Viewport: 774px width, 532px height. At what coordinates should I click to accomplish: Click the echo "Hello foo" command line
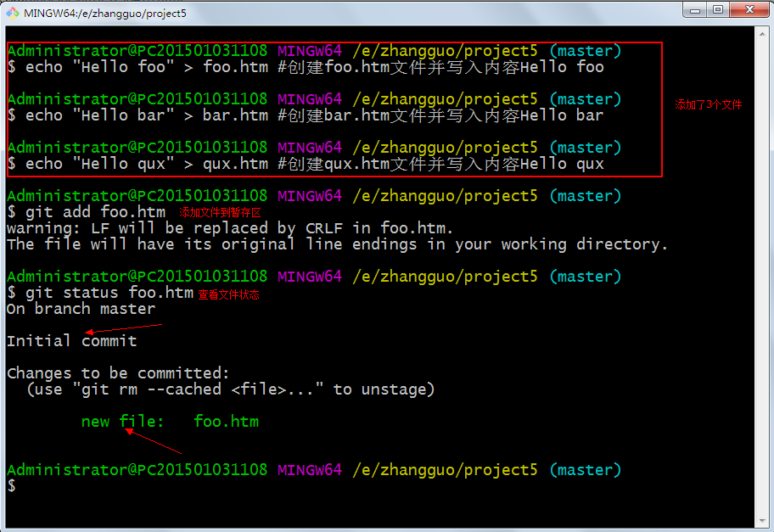[314, 67]
